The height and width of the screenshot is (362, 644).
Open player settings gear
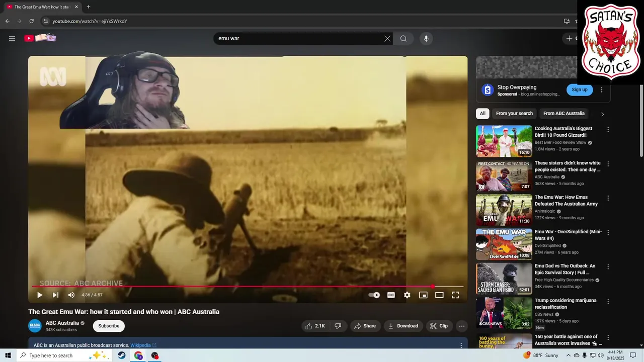coord(407,295)
